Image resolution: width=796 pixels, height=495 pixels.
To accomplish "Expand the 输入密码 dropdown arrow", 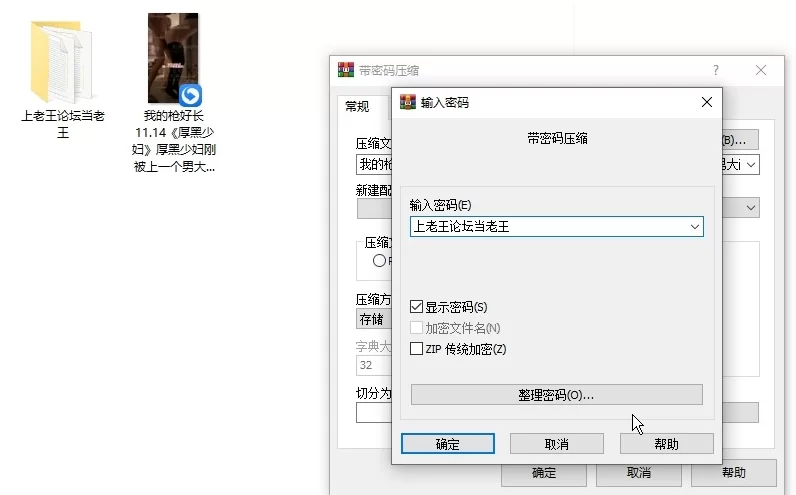I will [694, 227].
